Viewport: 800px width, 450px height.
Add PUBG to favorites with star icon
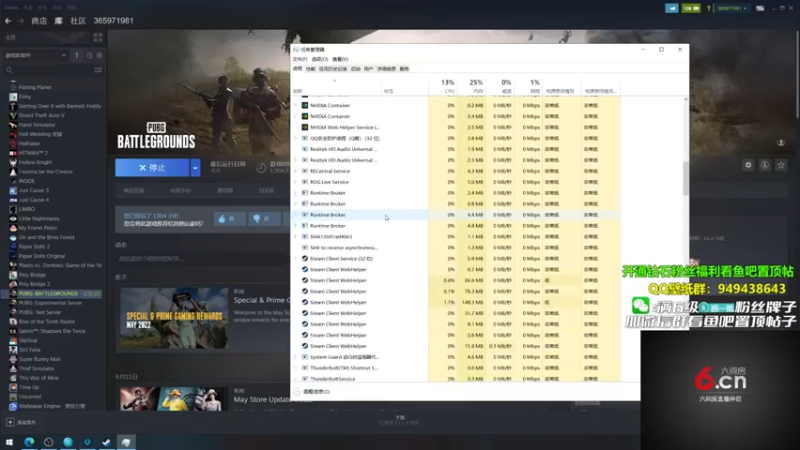(x=781, y=165)
